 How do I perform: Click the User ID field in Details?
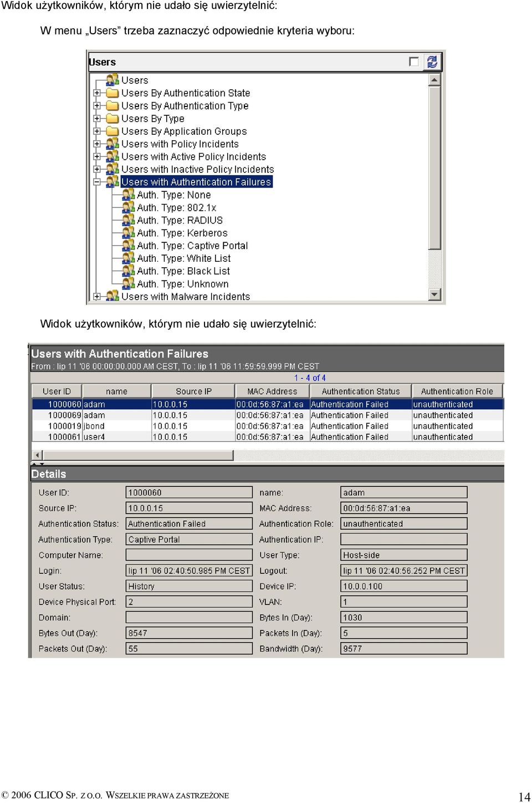pos(189,492)
